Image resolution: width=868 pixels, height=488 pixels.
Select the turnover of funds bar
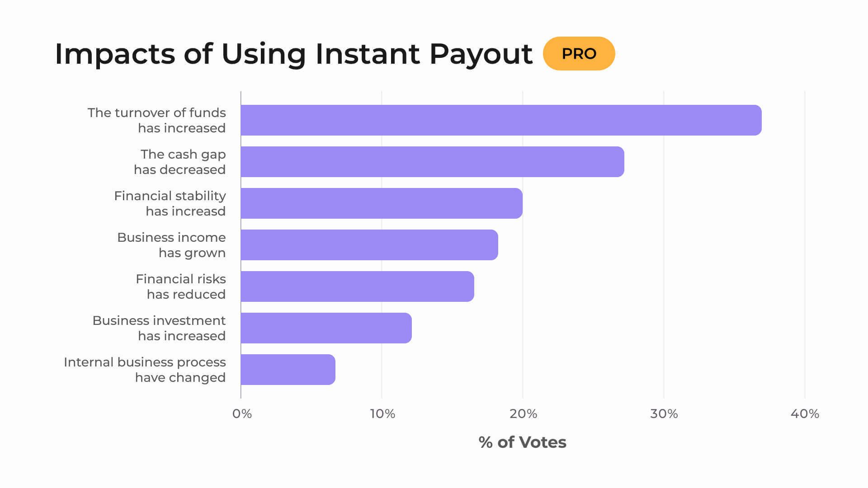click(x=501, y=120)
